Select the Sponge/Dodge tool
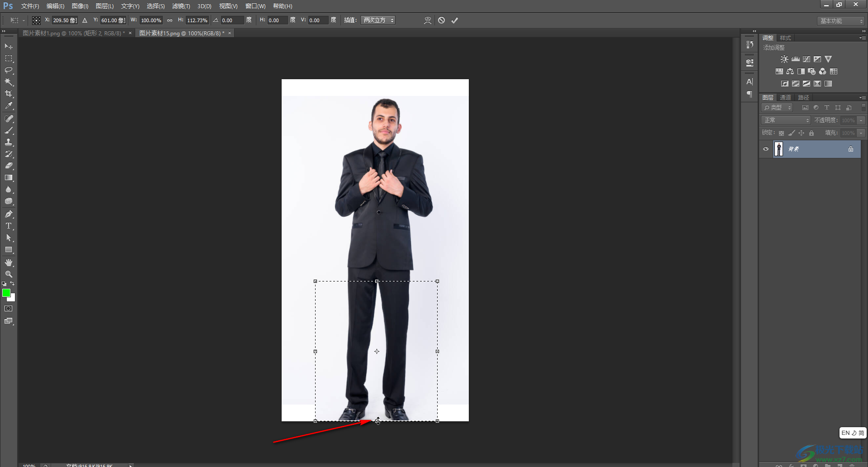868x467 pixels. tap(9, 201)
